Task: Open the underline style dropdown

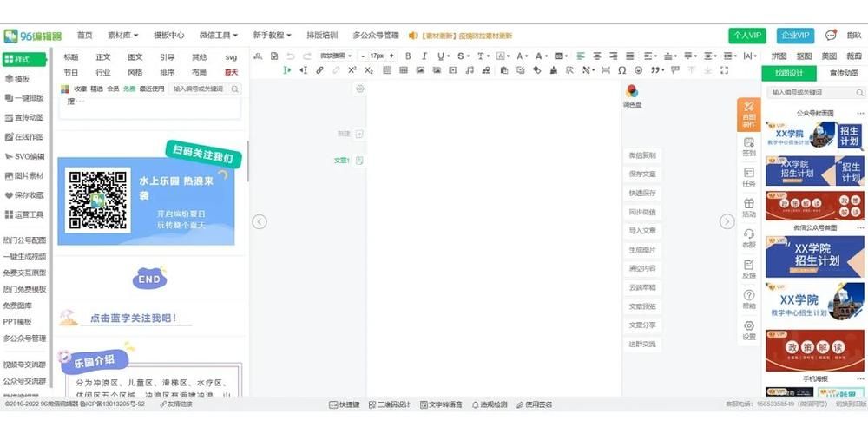Action: coord(447,56)
